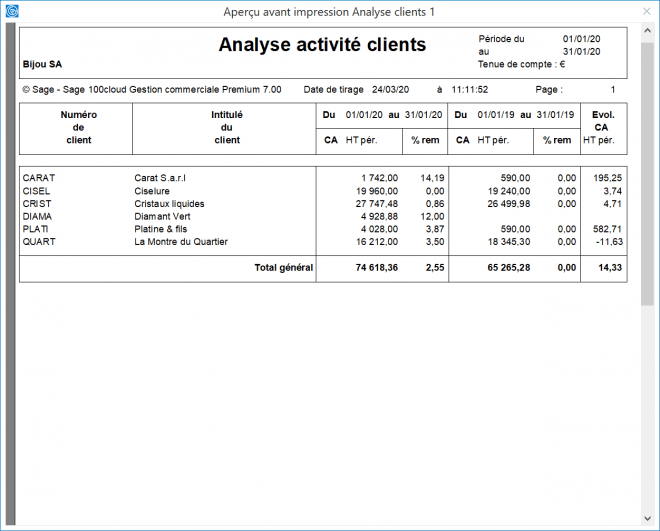The width and height of the screenshot is (660, 531).
Task: Click the 2019 value 26 499,98
Action: pyautogui.click(x=509, y=204)
